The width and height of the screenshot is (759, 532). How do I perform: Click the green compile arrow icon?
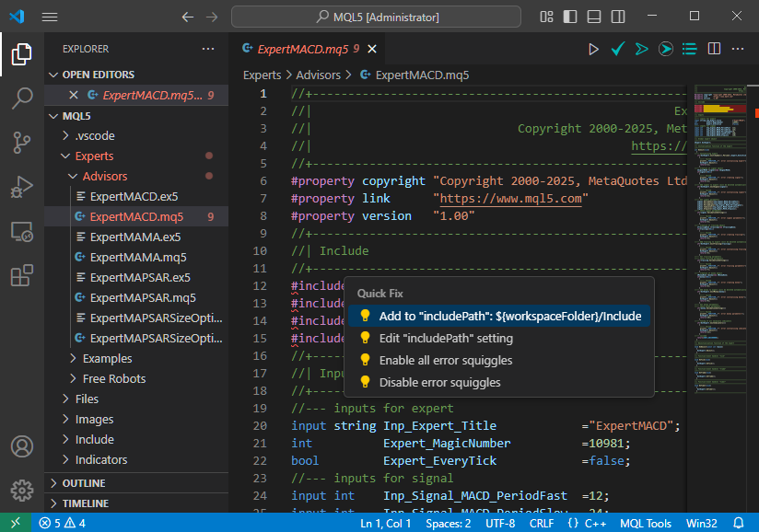click(641, 49)
